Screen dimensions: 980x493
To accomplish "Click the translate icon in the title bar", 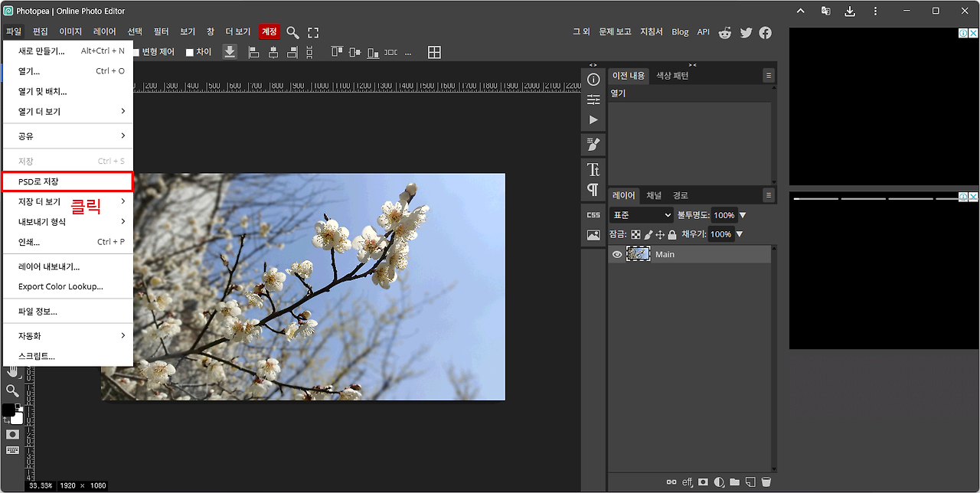I will [x=825, y=11].
